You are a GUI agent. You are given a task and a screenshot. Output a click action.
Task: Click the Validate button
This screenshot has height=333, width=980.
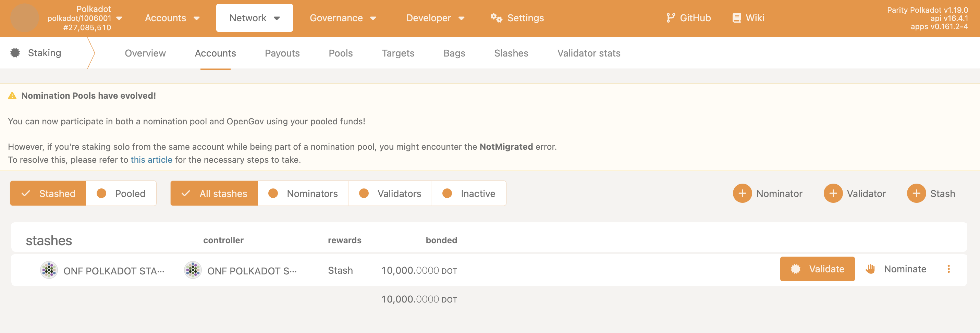(817, 269)
